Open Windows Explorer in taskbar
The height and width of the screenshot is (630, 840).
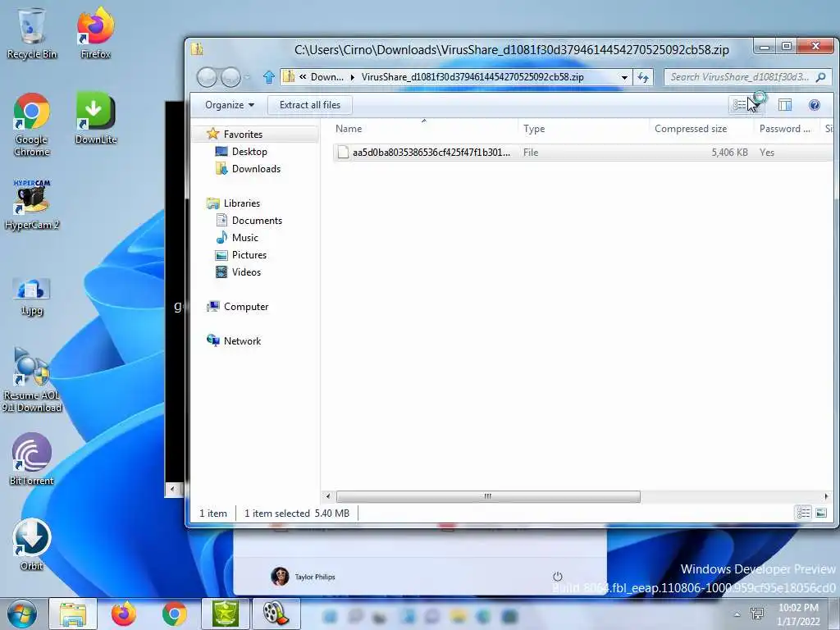click(x=73, y=614)
